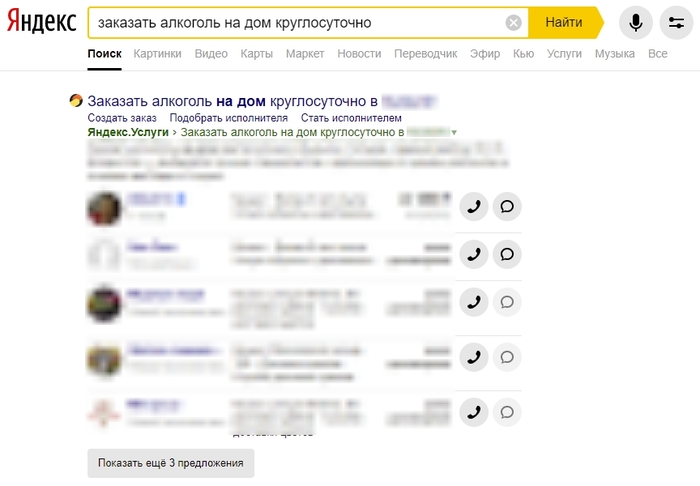Message the third listed performer

pyautogui.click(x=507, y=302)
